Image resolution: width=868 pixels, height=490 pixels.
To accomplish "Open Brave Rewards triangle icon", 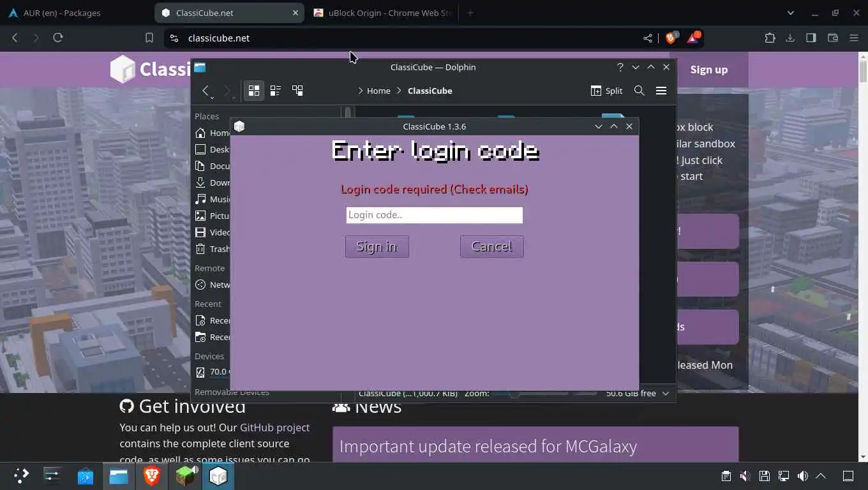I will pos(693,38).
